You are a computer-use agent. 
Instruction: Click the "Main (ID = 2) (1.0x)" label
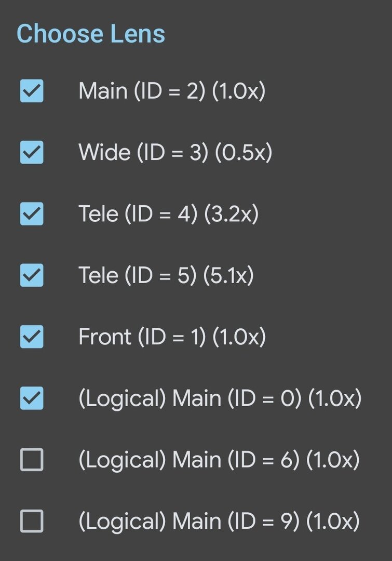click(171, 91)
